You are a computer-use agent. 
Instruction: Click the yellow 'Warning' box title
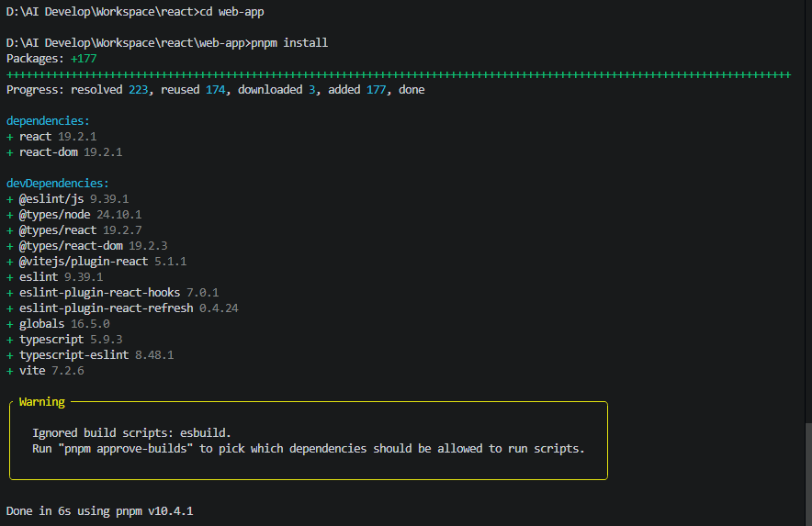tap(42, 402)
